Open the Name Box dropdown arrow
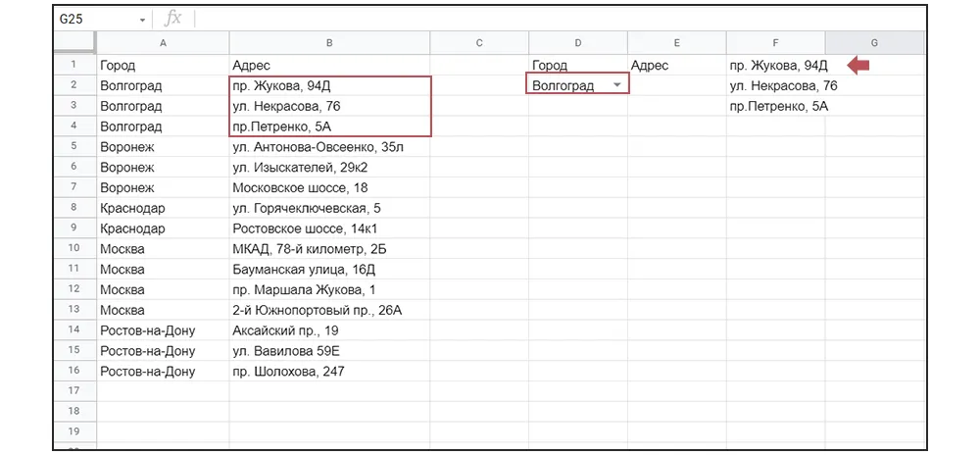 click(x=143, y=20)
